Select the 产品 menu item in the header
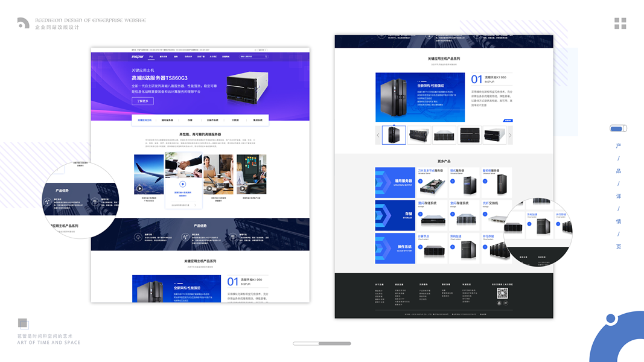644x362 pixels. pyautogui.click(x=151, y=57)
